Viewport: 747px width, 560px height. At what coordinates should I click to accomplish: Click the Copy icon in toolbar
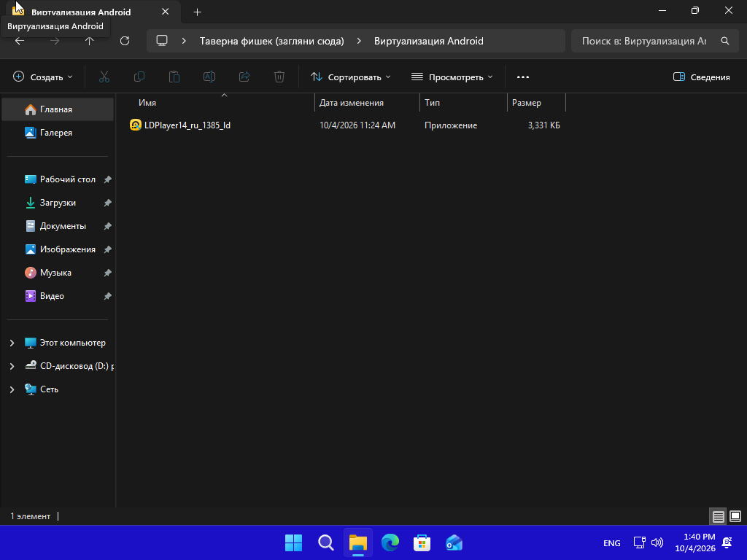(x=139, y=77)
